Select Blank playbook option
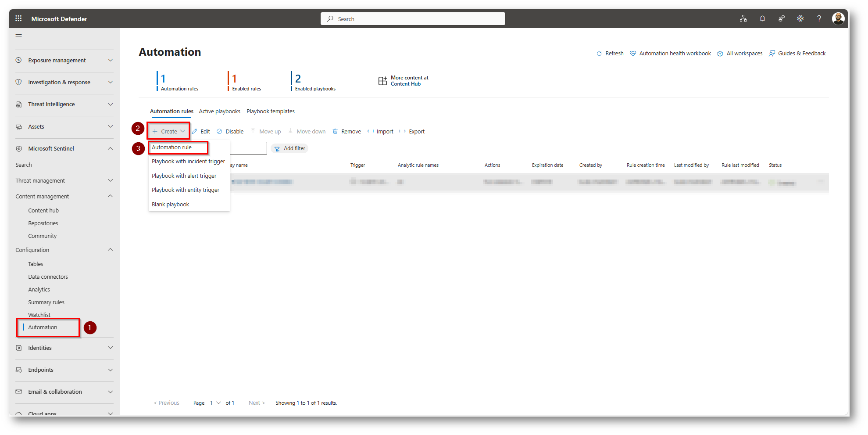The width and height of the screenshot is (868, 435). pos(171,205)
